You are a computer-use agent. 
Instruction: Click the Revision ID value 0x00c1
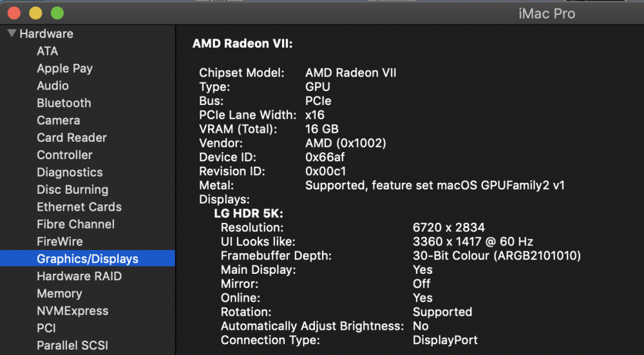coord(325,171)
